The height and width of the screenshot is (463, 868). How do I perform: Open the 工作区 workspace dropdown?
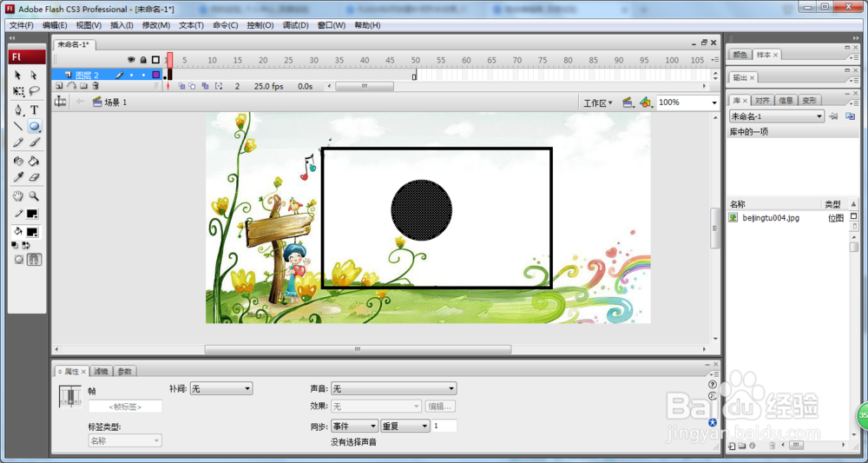pyautogui.click(x=598, y=103)
